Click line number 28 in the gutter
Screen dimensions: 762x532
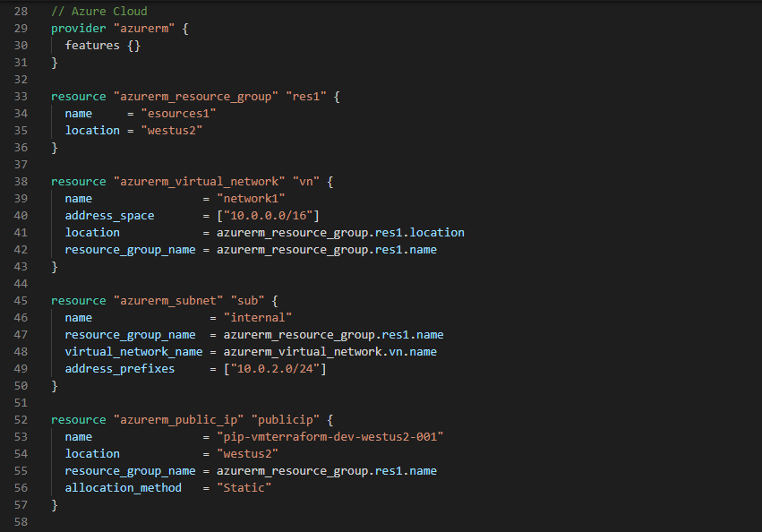[20, 12]
